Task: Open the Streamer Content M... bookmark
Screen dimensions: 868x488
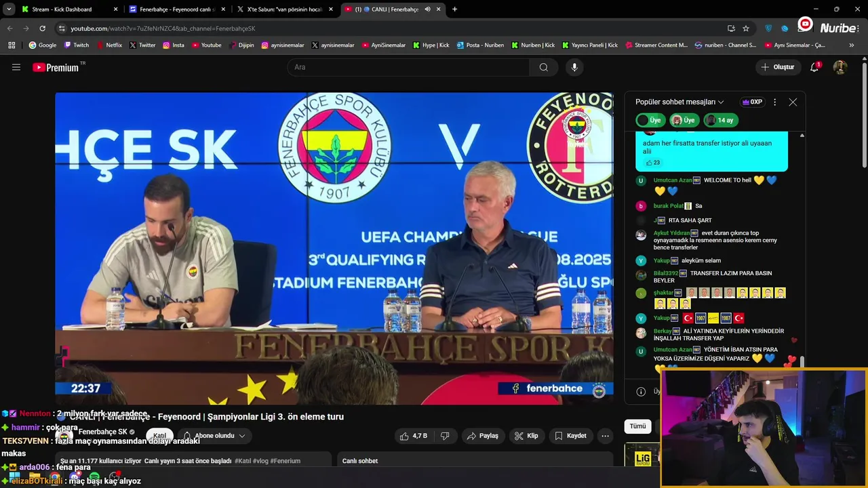Action: (656, 45)
